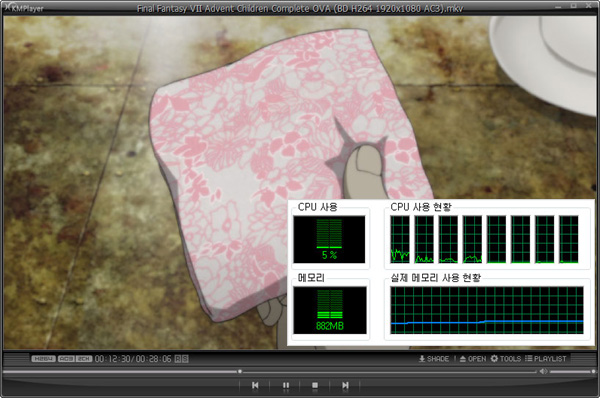Click the AC3 audio codec badge
Screen dimensions: 600x398
pyautogui.click(x=66, y=359)
